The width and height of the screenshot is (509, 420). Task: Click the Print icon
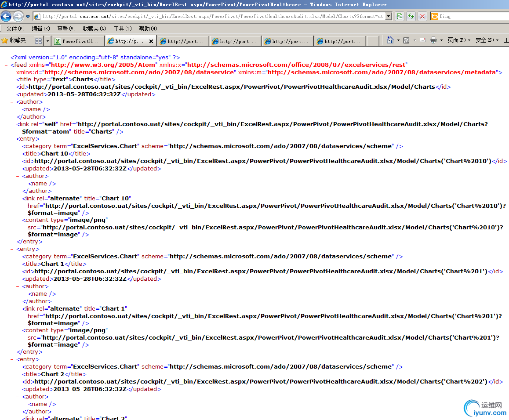(433, 40)
